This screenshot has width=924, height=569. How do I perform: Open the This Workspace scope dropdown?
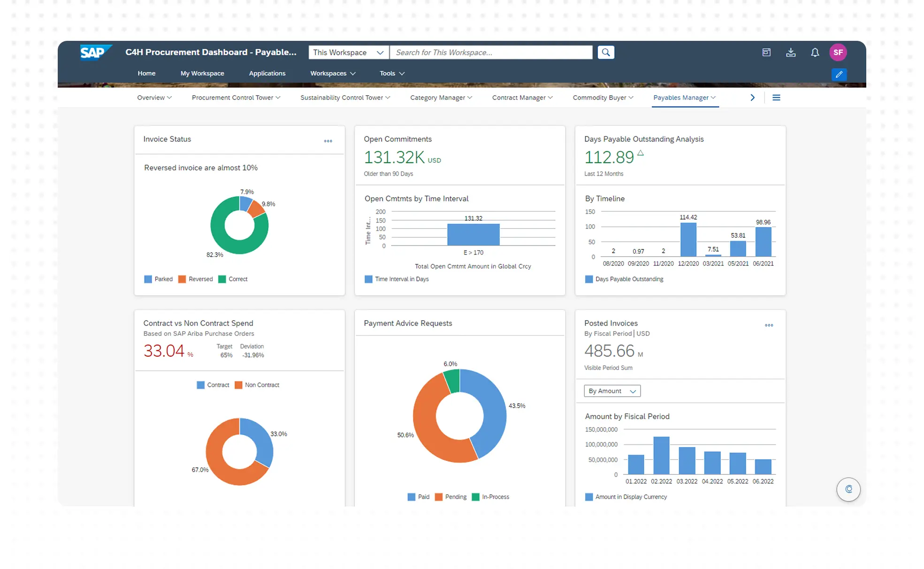(348, 53)
